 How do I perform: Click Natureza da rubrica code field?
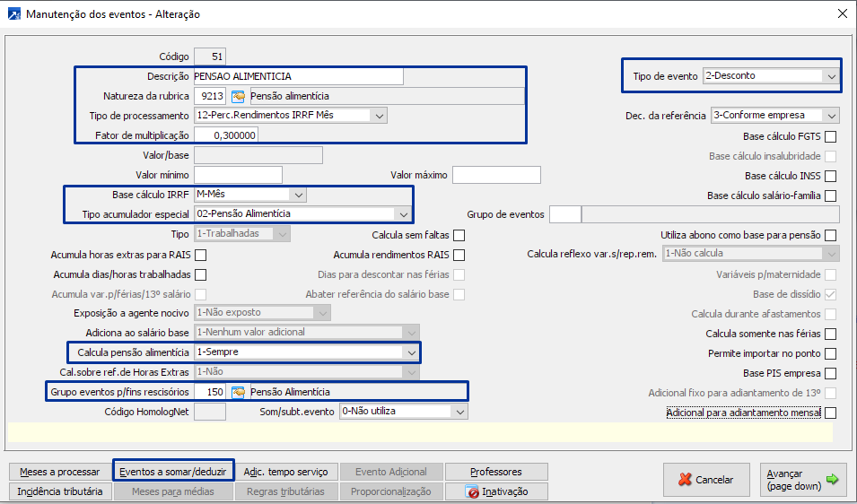[210, 96]
